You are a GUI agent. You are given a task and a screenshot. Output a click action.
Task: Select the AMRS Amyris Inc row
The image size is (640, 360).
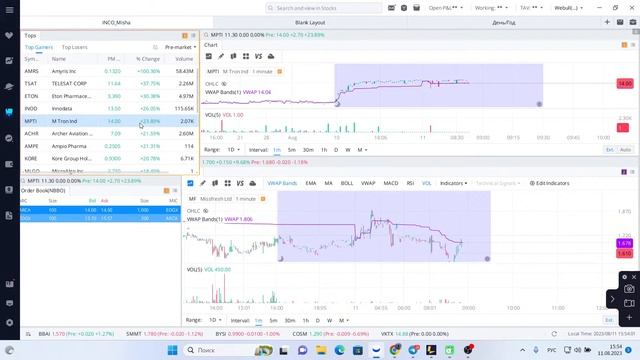[109, 71]
